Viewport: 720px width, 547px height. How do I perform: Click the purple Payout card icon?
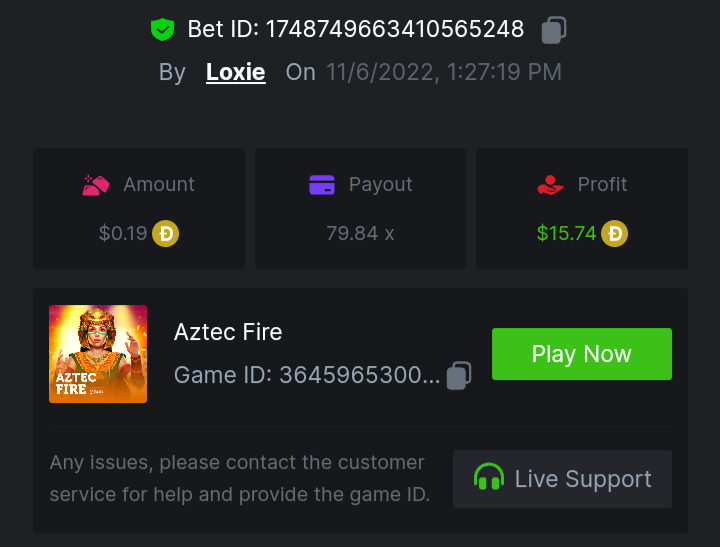(x=322, y=185)
